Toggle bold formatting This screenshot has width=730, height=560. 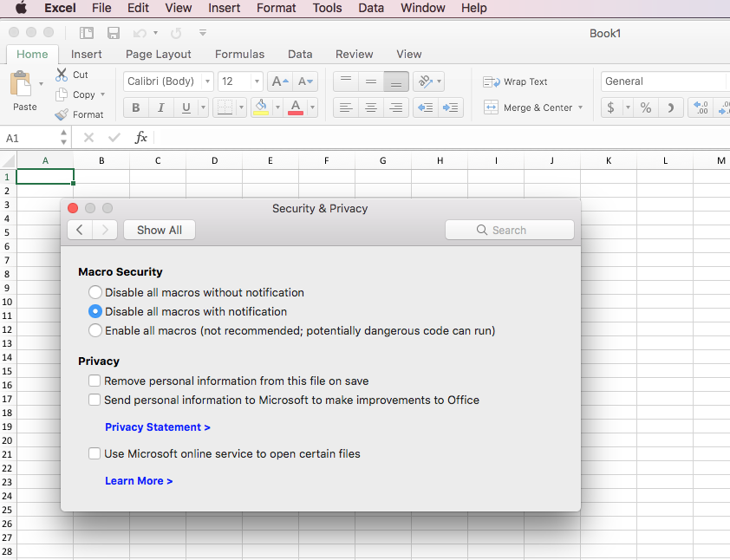[x=136, y=107]
